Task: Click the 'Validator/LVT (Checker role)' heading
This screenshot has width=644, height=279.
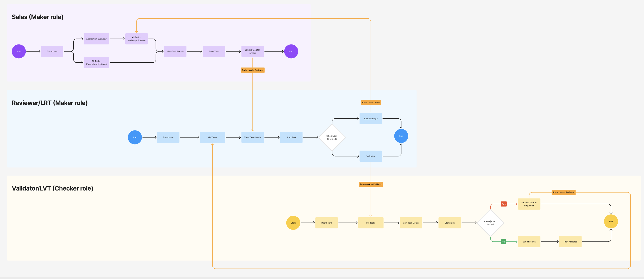Action: [x=52, y=188]
